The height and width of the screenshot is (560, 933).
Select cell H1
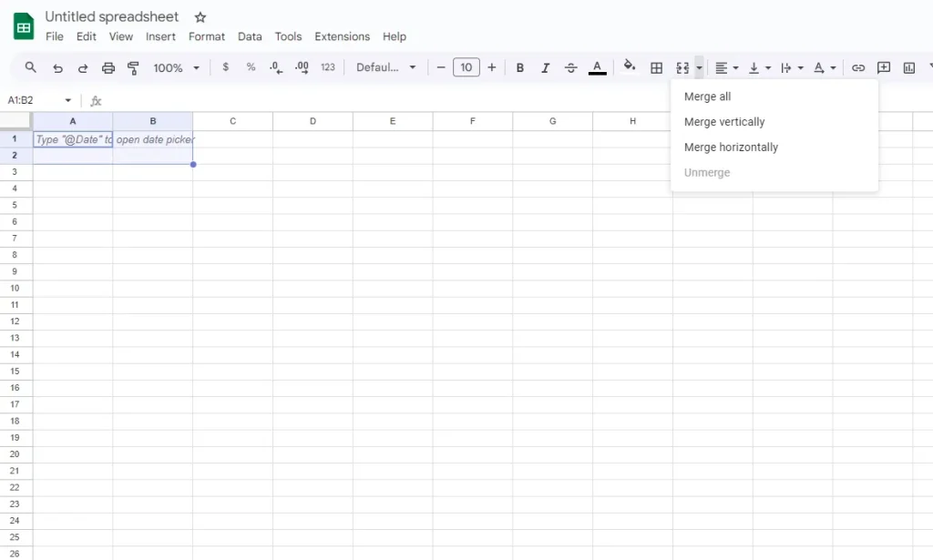tap(632, 138)
